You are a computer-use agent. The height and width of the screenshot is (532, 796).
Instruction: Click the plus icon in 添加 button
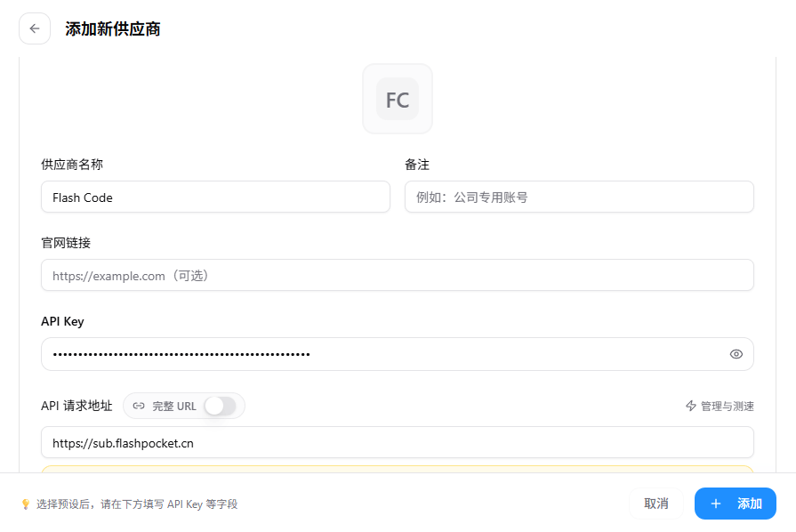tap(716, 504)
